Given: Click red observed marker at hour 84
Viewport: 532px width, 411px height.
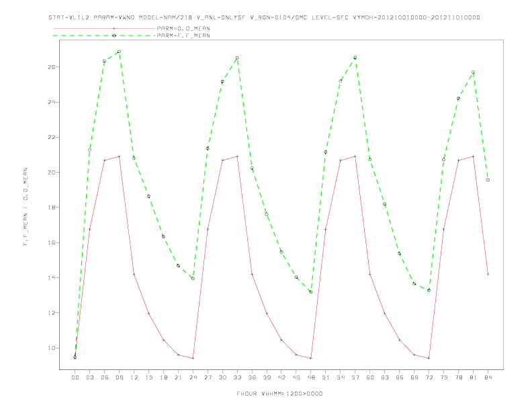Looking at the screenshot, I should click(488, 274).
